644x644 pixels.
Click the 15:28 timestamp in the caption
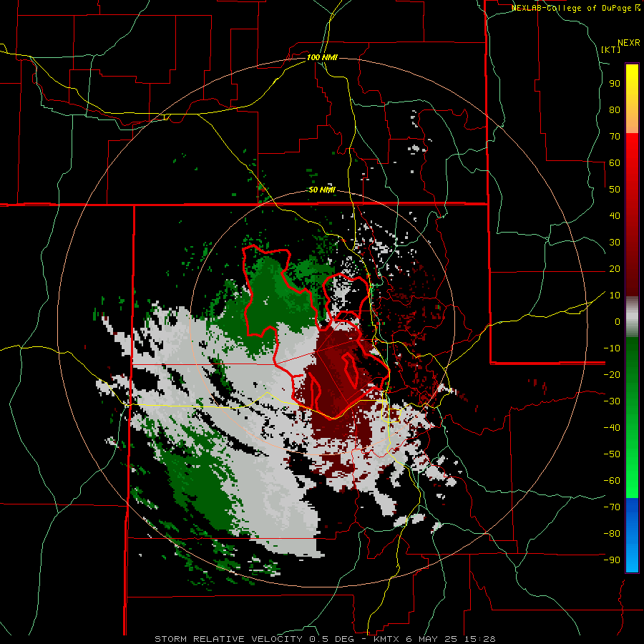point(482,639)
